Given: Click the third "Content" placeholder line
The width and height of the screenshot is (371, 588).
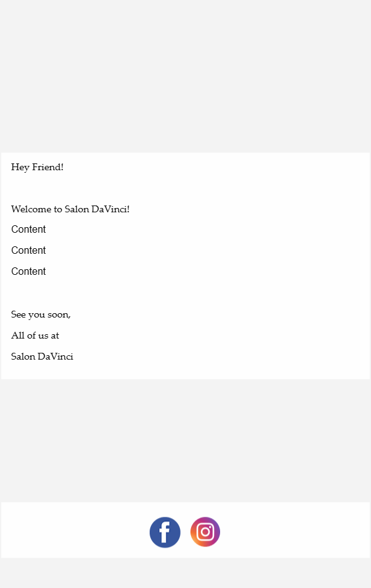Looking at the screenshot, I should pos(28,272).
